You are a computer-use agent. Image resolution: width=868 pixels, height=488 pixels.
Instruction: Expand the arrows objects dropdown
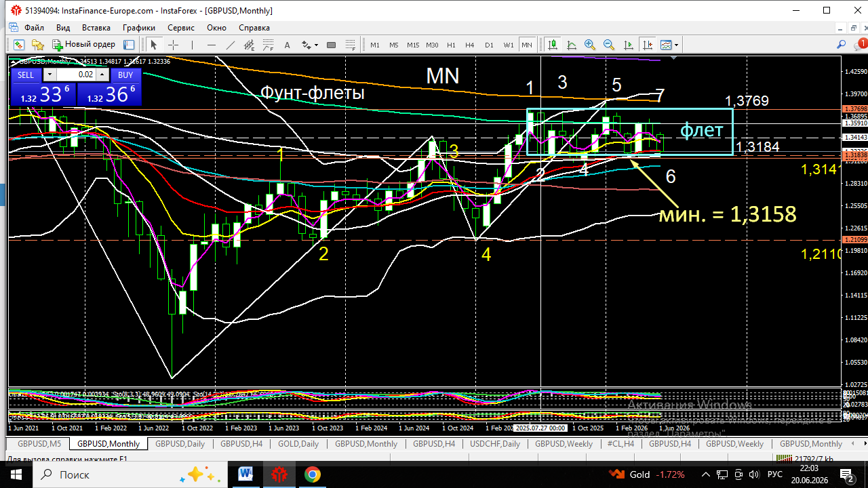[315, 45]
